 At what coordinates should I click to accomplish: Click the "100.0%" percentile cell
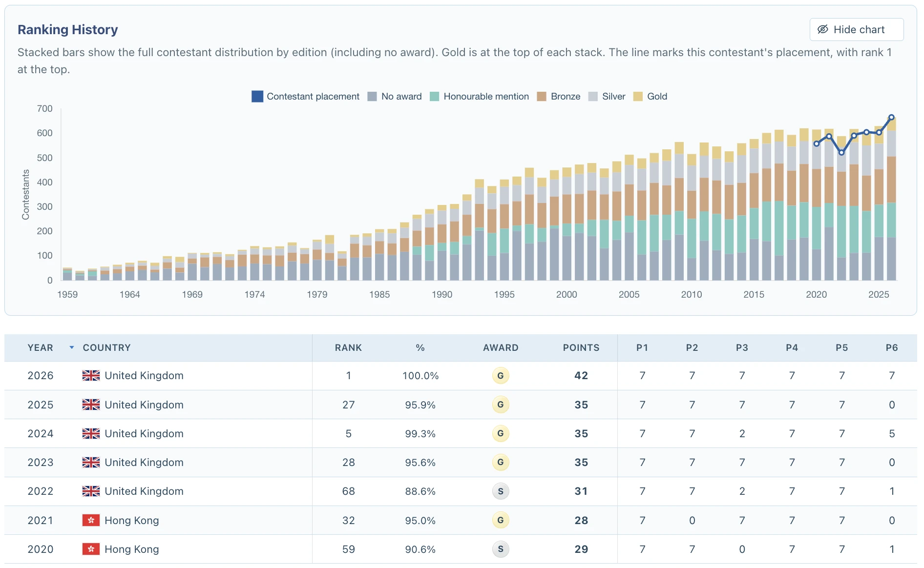420,376
